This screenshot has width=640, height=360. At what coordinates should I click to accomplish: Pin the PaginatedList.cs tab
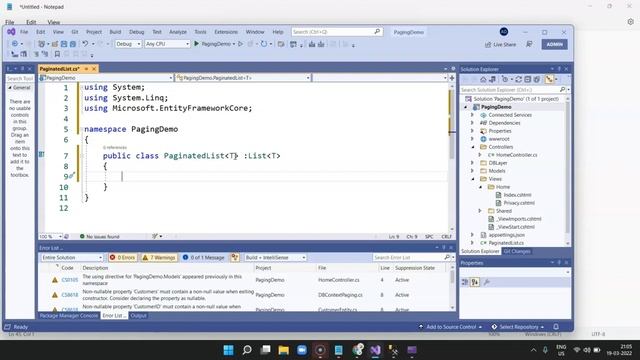87,69
